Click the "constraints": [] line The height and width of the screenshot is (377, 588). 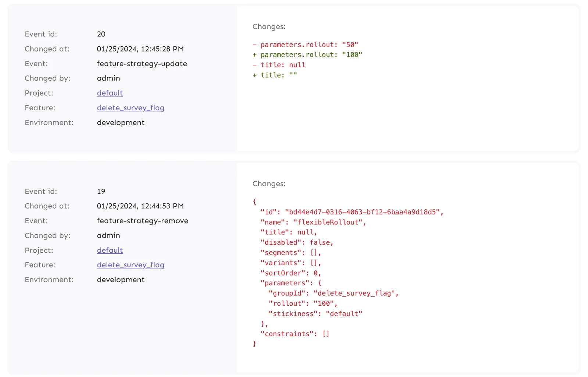click(x=295, y=334)
